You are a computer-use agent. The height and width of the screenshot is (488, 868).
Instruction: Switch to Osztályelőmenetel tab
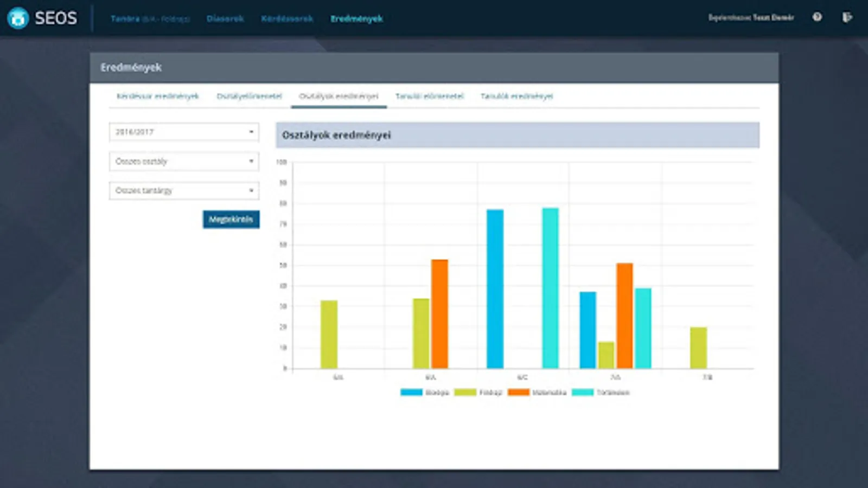click(249, 96)
